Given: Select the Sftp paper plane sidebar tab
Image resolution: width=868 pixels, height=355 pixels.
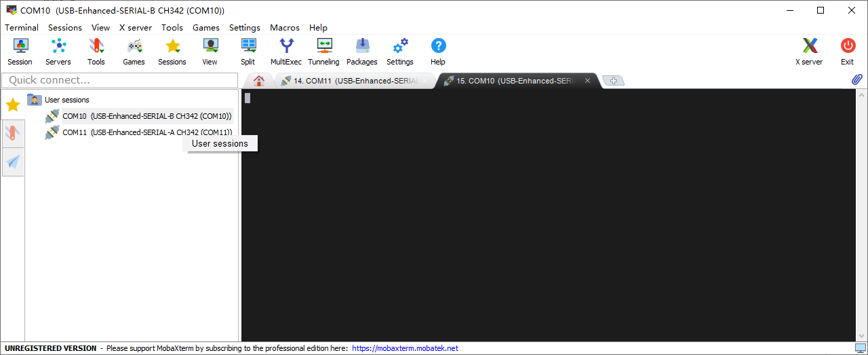Looking at the screenshot, I should click(x=13, y=162).
